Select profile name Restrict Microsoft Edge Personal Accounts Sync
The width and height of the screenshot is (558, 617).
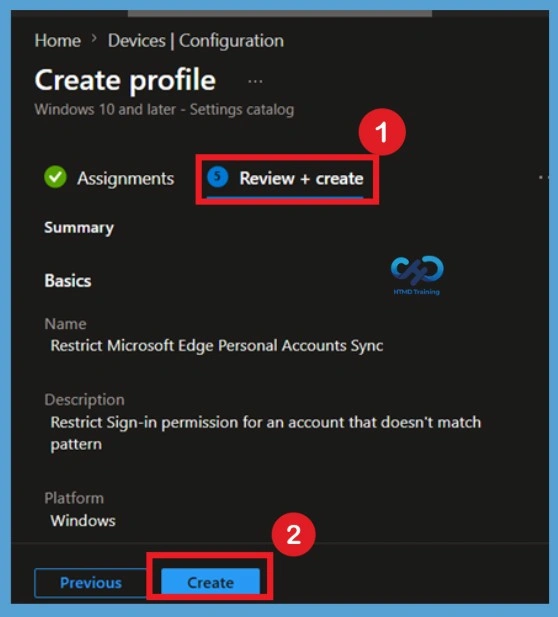point(217,345)
